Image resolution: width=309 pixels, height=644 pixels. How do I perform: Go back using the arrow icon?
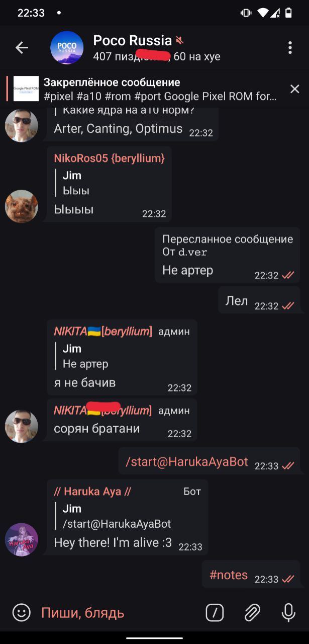pyautogui.click(x=22, y=48)
